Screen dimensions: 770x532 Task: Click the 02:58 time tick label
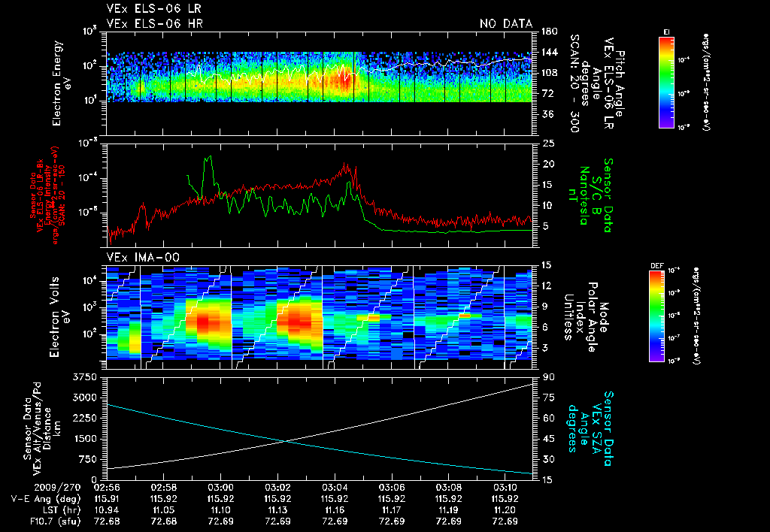(x=163, y=488)
